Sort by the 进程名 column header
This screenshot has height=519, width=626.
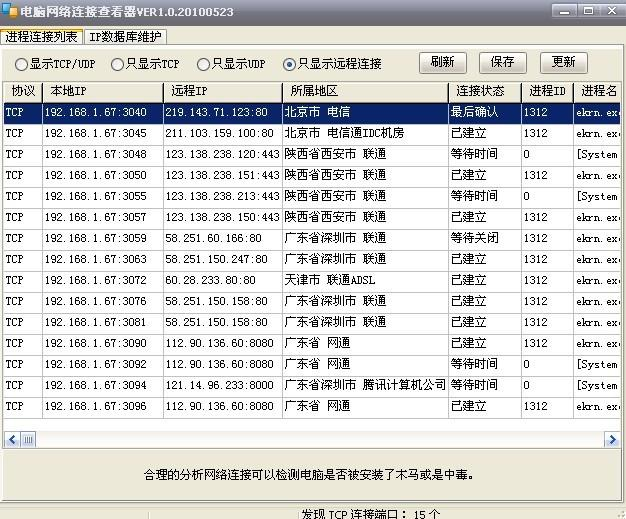coord(597,91)
